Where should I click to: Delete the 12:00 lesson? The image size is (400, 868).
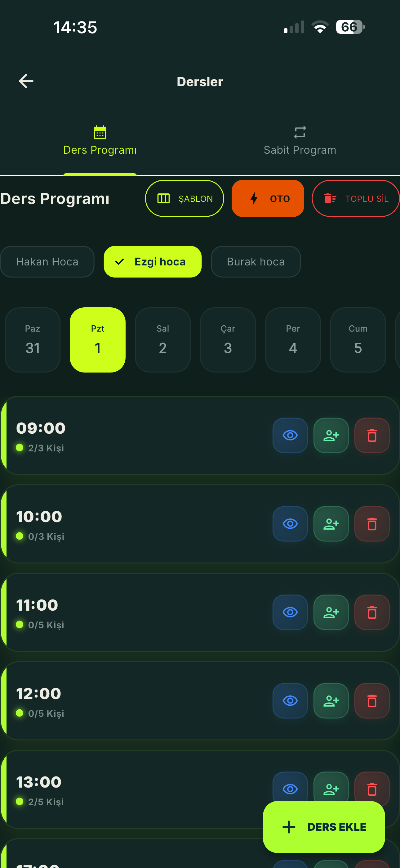[x=372, y=701]
